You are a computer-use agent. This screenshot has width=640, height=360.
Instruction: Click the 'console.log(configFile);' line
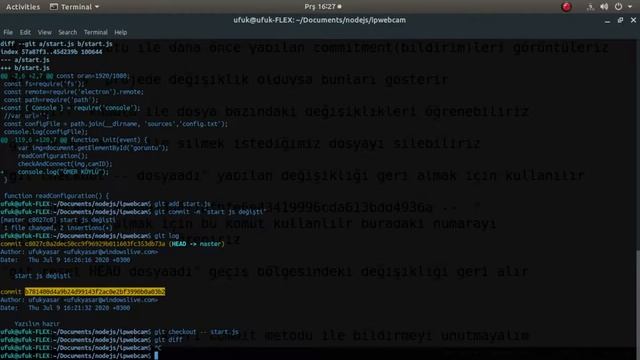46,132
